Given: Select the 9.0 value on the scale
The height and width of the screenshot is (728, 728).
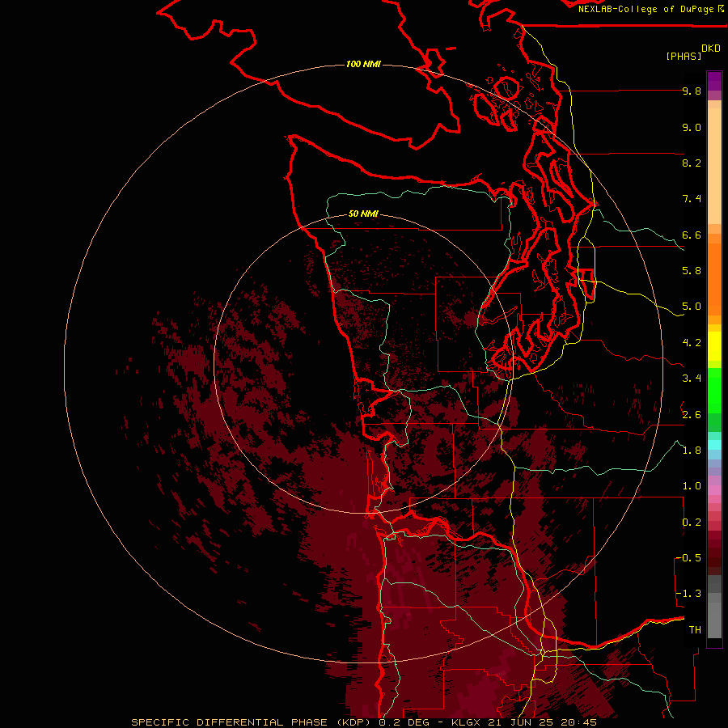Looking at the screenshot, I should click(692, 127).
